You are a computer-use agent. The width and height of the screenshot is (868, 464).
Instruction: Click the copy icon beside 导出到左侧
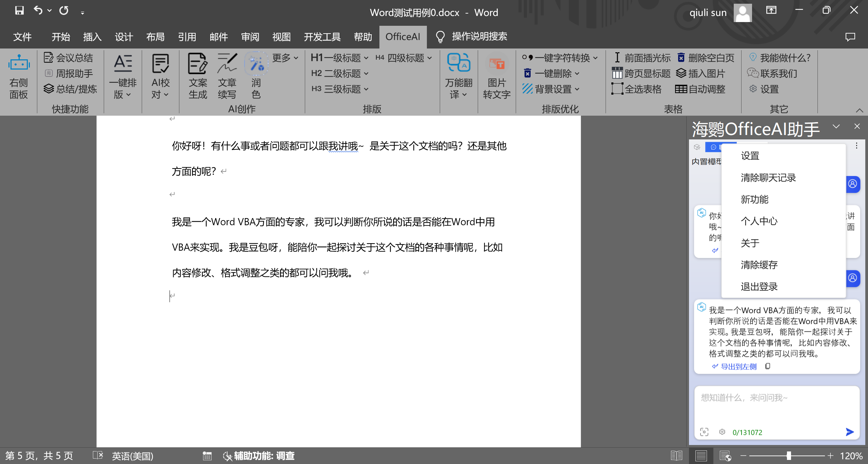pyautogui.click(x=768, y=366)
